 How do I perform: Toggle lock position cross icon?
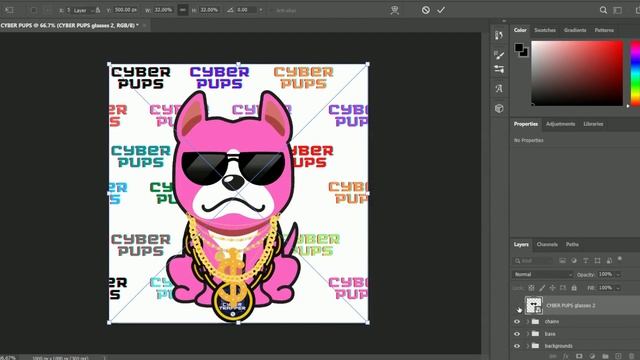553,288
